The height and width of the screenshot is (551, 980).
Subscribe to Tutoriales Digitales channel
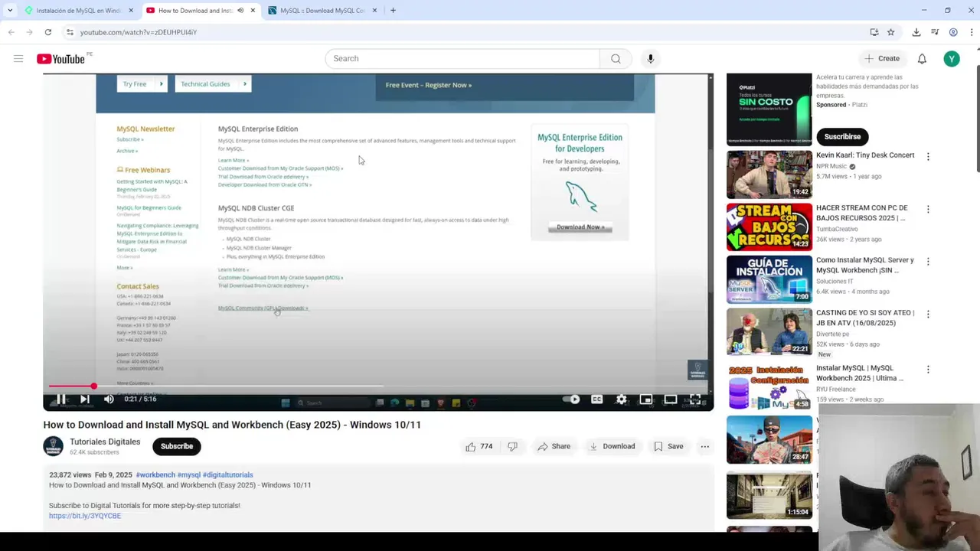click(x=177, y=446)
